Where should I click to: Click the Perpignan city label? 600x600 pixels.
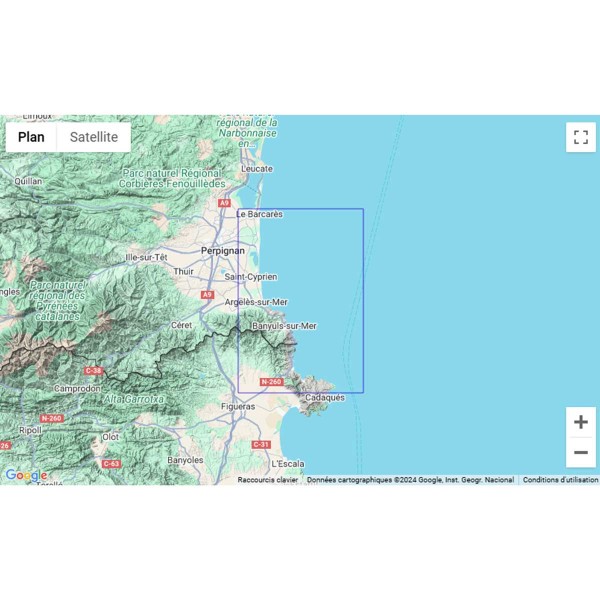pos(222,251)
